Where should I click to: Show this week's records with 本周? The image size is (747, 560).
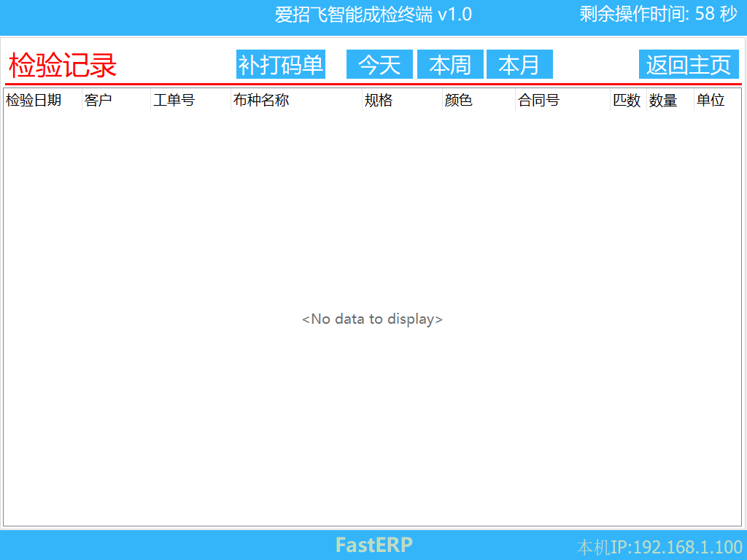click(x=450, y=64)
